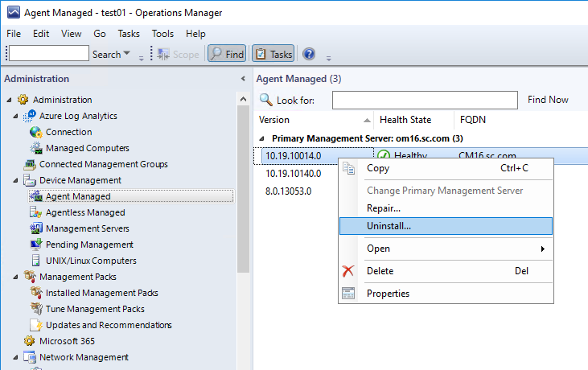Collapse the Primary Management Server group
The height and width of the screenshot is (370, 588).
pos(261,138)
